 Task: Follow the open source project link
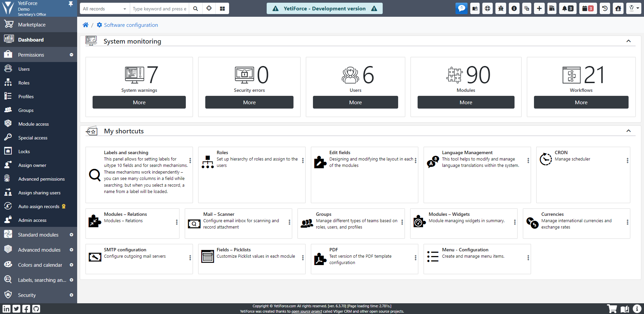click(x=307, y=311)
